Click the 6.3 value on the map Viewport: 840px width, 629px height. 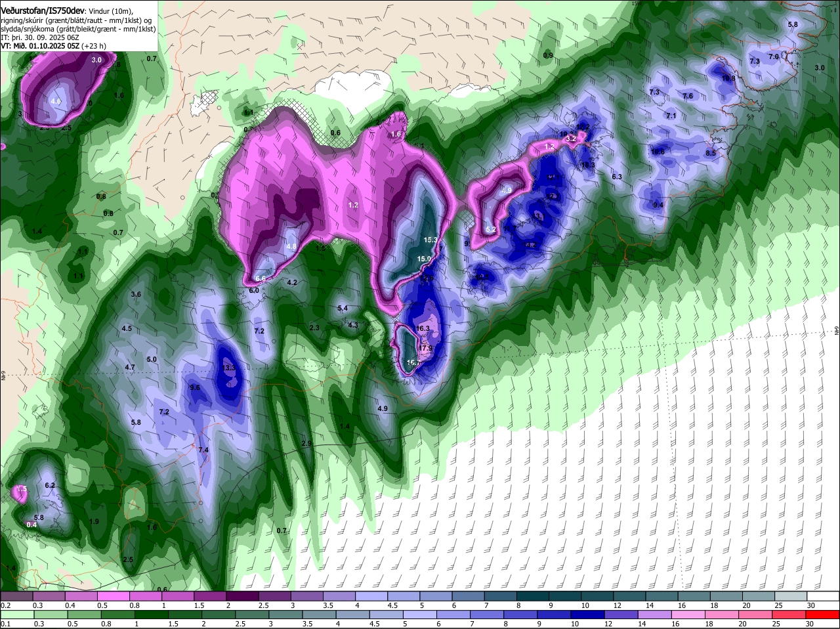(x=617, y=177)
